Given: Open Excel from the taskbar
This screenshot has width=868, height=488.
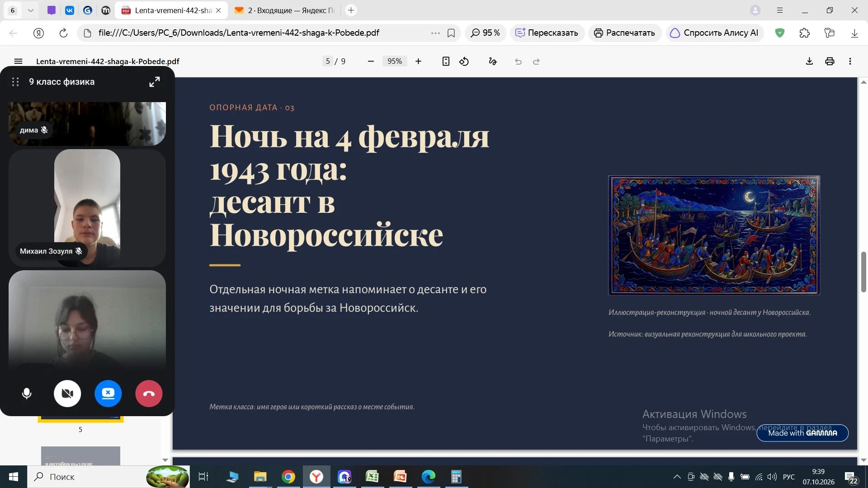Looking at the screenshot, I should click(372, 477).
